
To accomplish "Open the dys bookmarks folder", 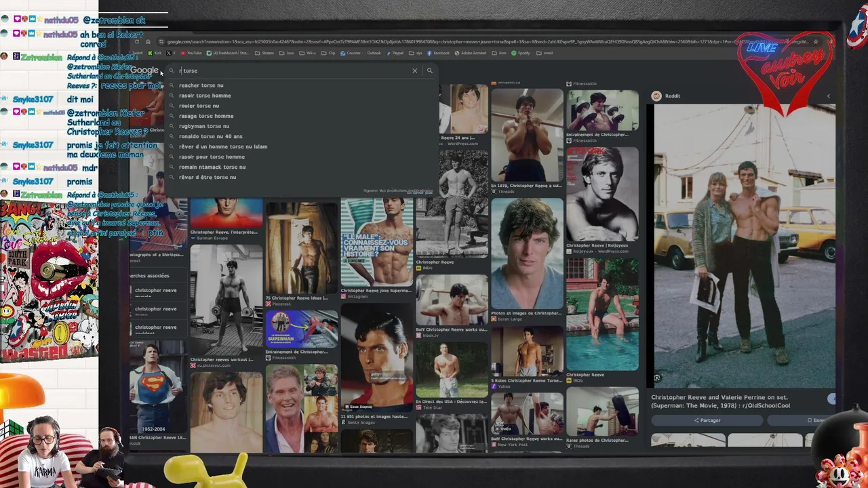I will [417, 53].
